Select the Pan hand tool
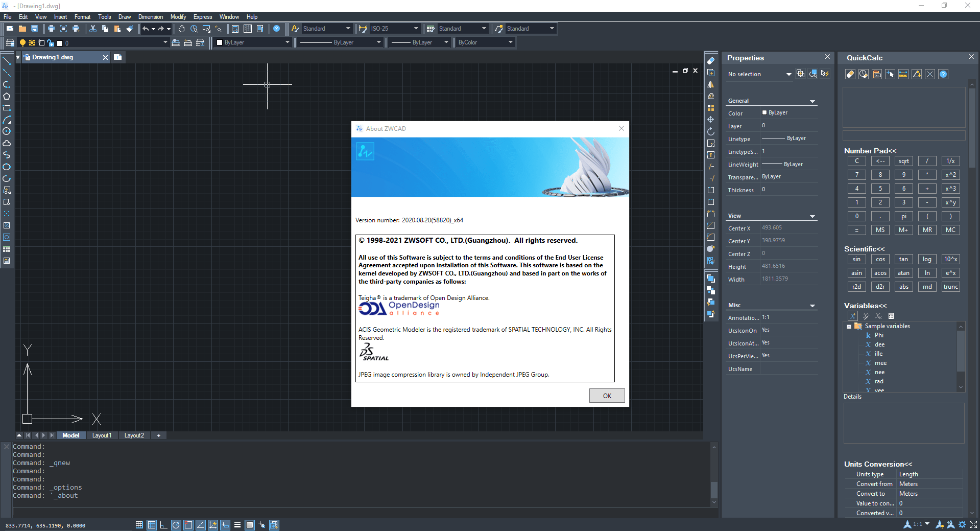This screenshot has height=531, width=980. pyautogui.click(x=182, y=29)
